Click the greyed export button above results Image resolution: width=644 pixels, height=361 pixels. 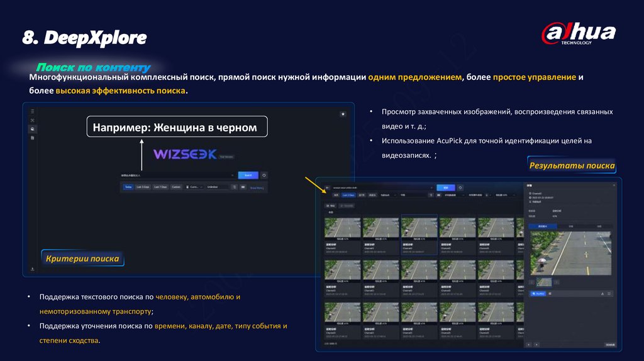(347, 206)
